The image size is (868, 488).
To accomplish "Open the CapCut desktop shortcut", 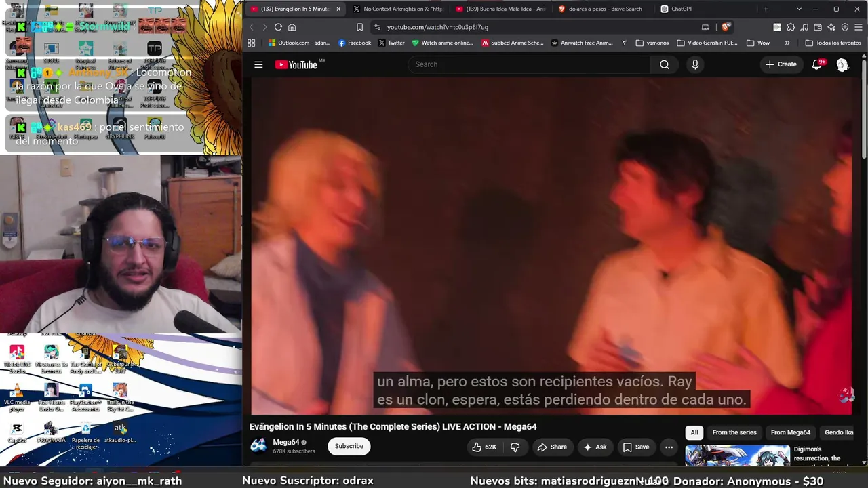I will pyautogui.click(x=17, y=432).
